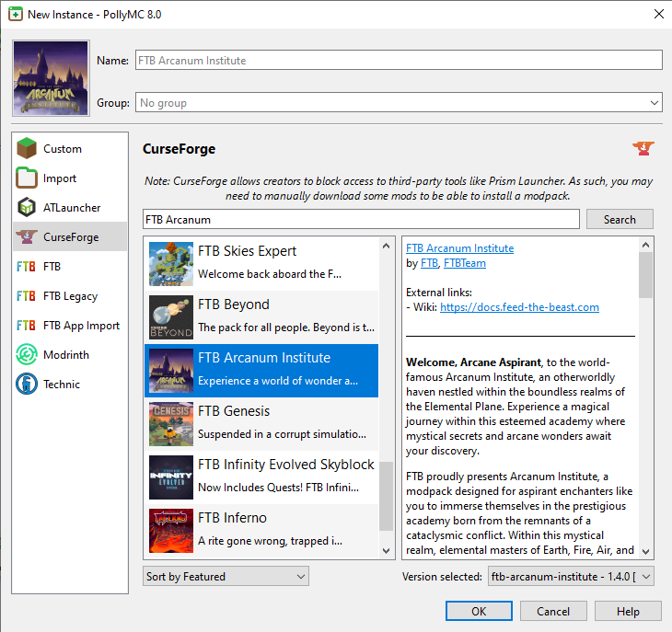Click the instance icon image button
672x632 pixels.
(x=52, y=78)
